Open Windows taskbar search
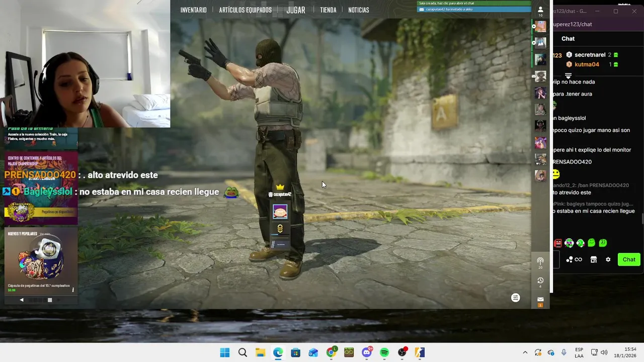 pyautogui.click(x=243, y=352)
